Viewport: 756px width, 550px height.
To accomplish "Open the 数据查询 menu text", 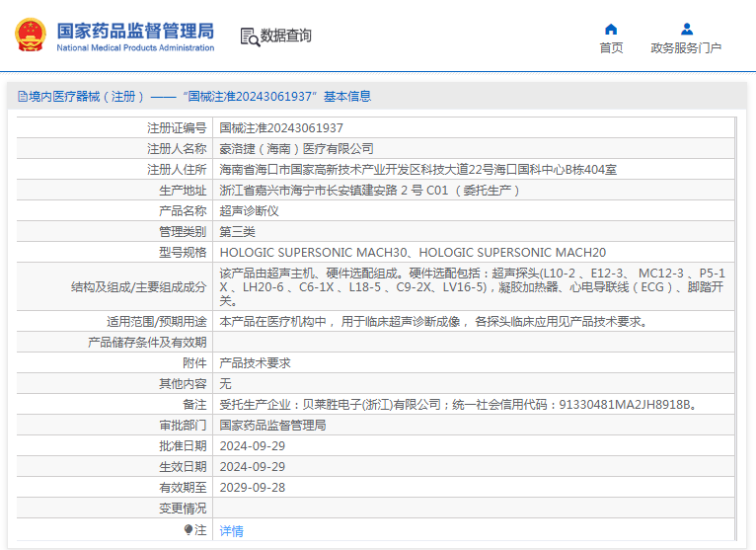I will pos(286,36).
